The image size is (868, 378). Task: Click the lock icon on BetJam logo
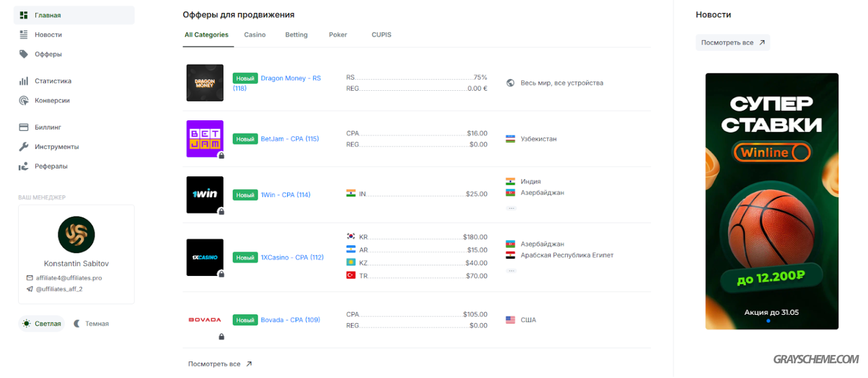click(221, 156)
